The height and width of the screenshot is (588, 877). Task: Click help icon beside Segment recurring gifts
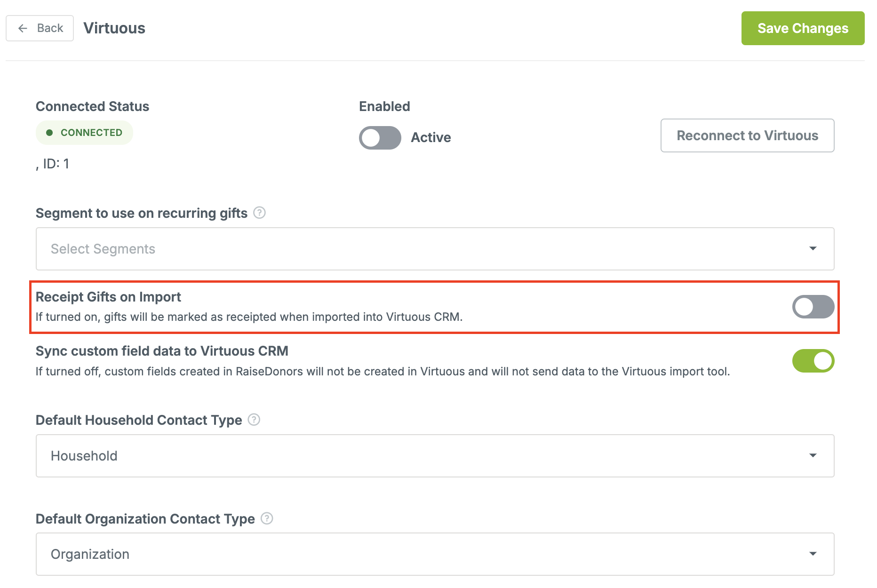[x=259, y=213]
